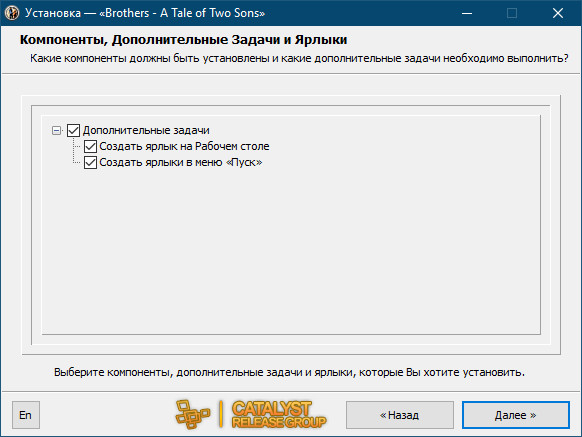Click the Выберите компоненты hint text below the list
Image resolution: width=582 pixels, height=437 pixels.
[x=289, y=372]
